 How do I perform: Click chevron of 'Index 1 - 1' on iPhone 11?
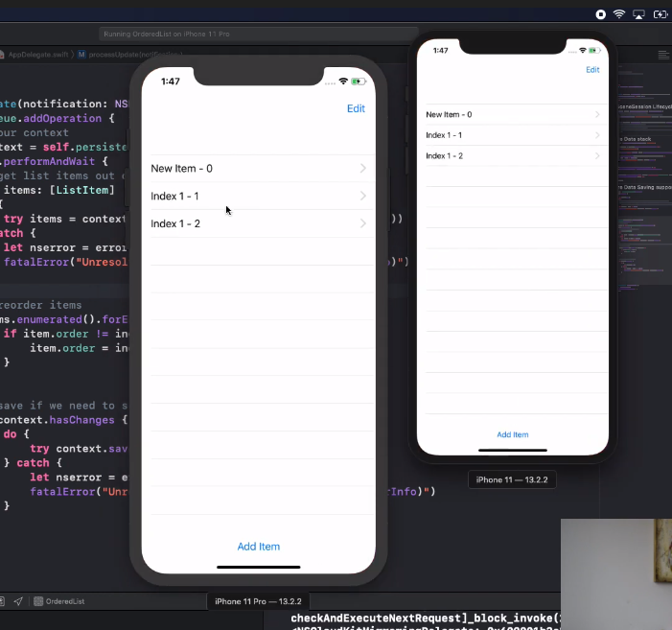click(x=597, y=135)
